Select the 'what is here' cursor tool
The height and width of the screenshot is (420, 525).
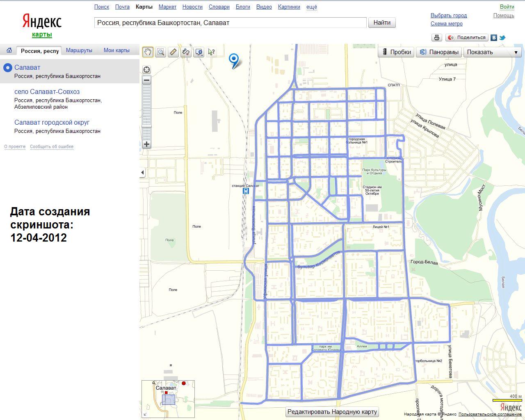coord(211,52)
